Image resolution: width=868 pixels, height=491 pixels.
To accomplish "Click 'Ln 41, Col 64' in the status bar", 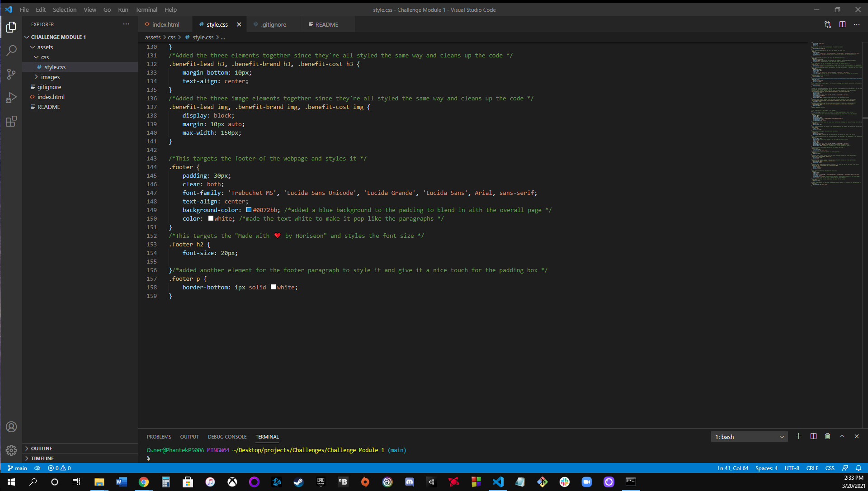I will point(732,468).
